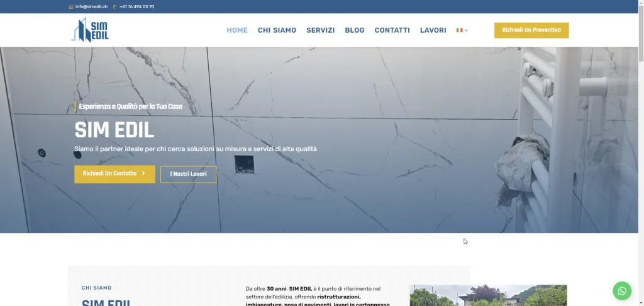The height and width of the screenshot is (306, 644).
Task: Click the +41 76 494 03 70 phone link
Action: pos(136,6)
